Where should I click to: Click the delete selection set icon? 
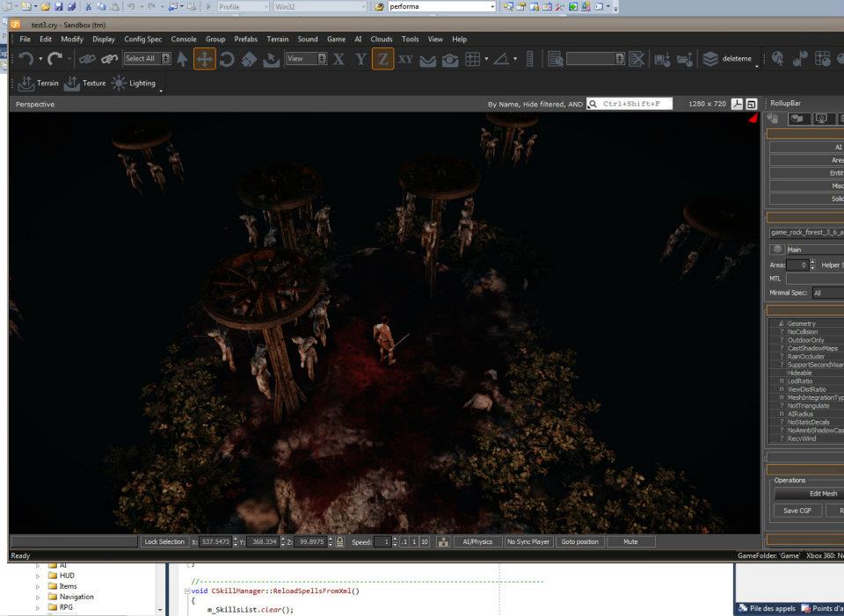tap(637, 59)
